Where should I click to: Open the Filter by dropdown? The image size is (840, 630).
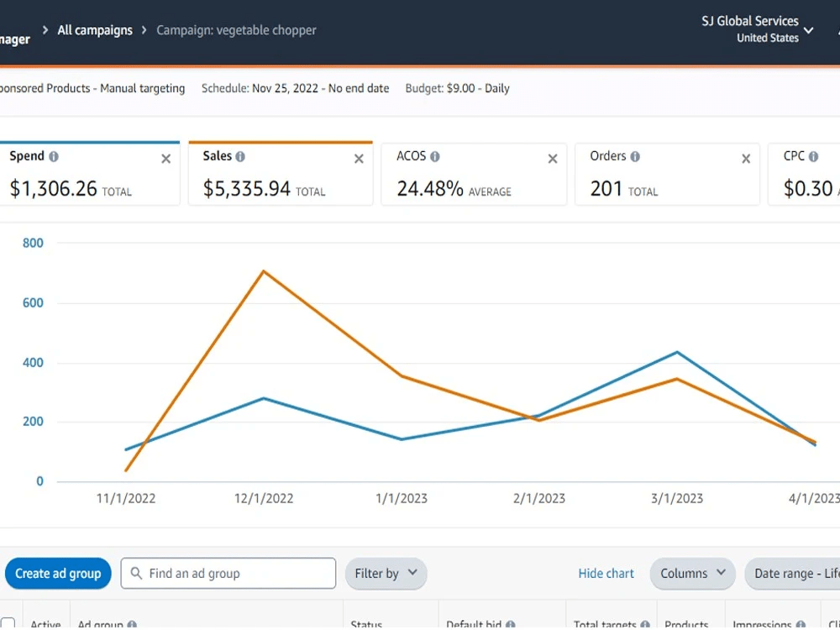(386, 573)
